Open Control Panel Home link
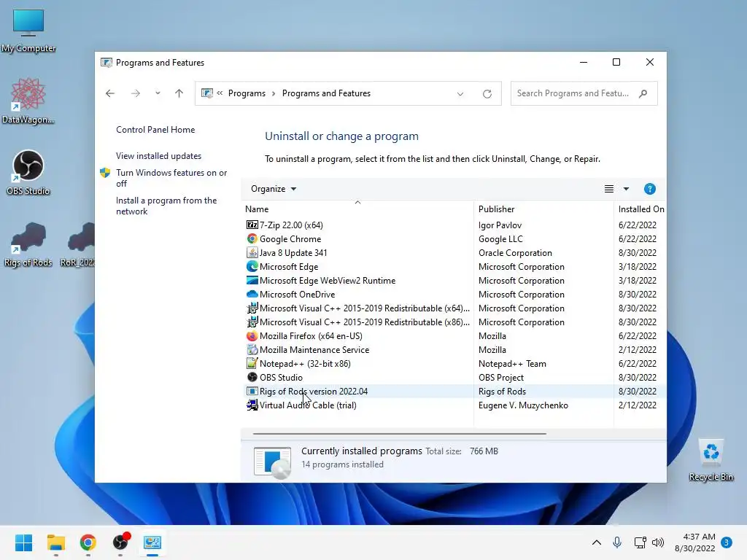747x560 pixels. (155, 130)
